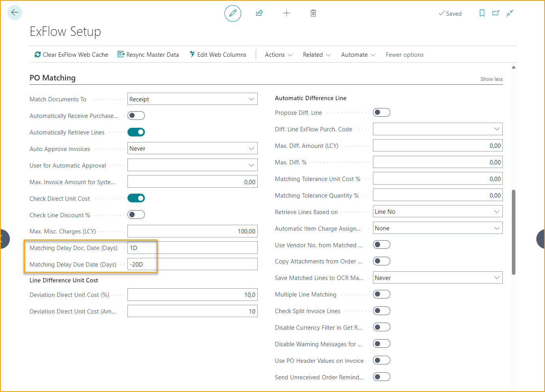The height and width of the screenshot is (392, 545).
Task: Enable Propose Diff. Line switch
Action: point(382,112)
